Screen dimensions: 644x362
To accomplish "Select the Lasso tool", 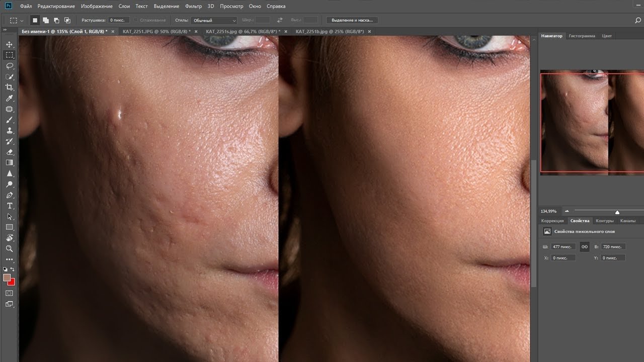I will tap(10, 66).
